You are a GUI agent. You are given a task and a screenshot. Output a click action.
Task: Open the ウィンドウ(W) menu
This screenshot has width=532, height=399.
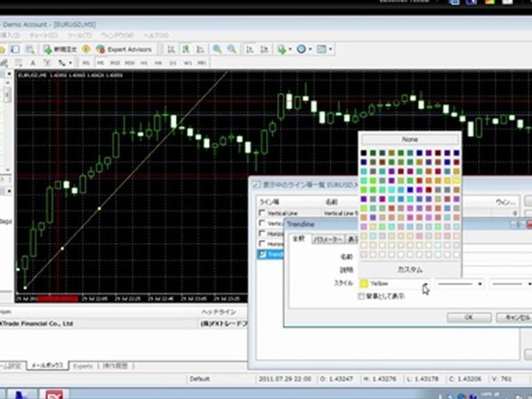tap(117, 35)
